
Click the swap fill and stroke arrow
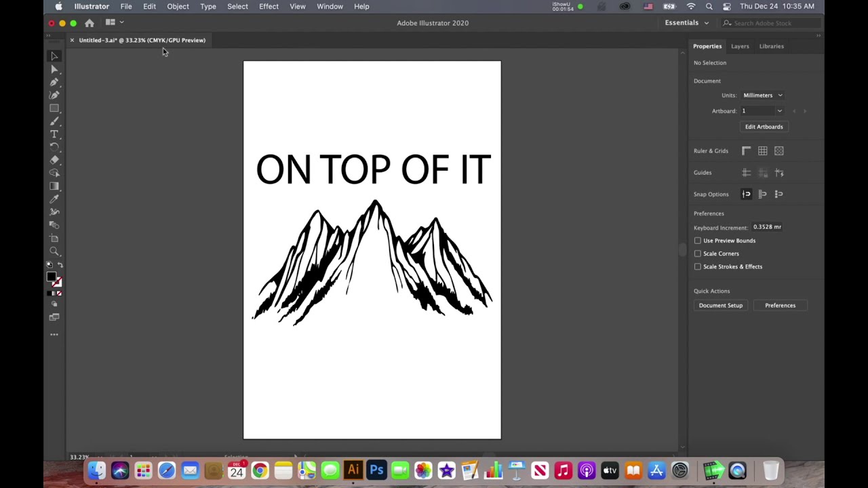(60, 265)
